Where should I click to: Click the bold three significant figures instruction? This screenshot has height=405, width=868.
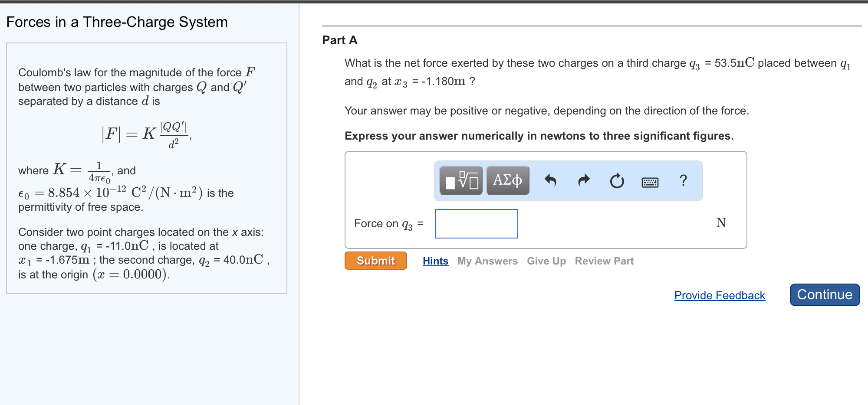pos(539,136)
